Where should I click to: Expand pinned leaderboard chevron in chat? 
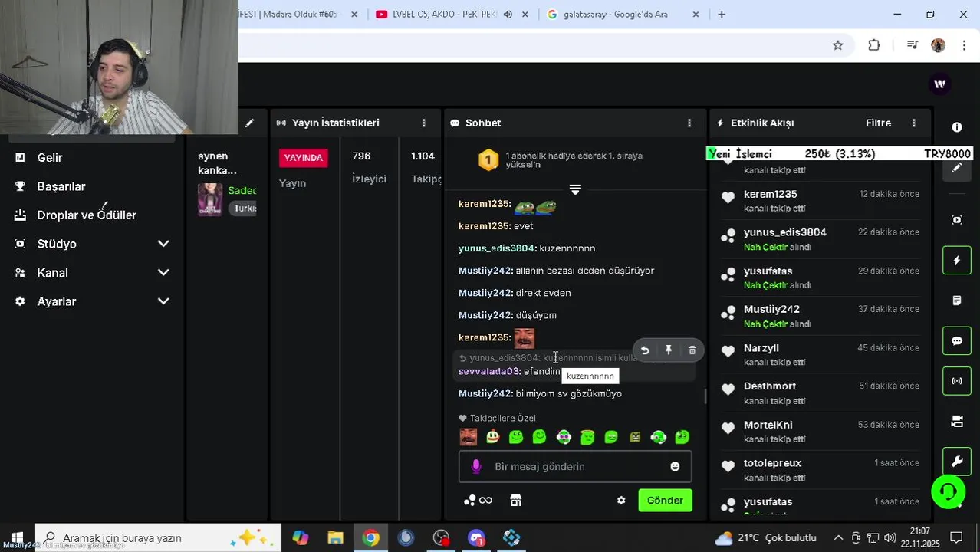tap(575, 189)
